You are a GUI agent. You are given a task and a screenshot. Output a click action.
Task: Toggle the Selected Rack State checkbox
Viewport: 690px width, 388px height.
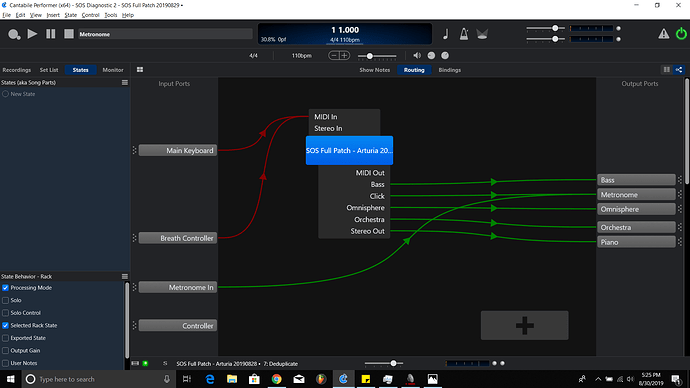click(5, 326)
